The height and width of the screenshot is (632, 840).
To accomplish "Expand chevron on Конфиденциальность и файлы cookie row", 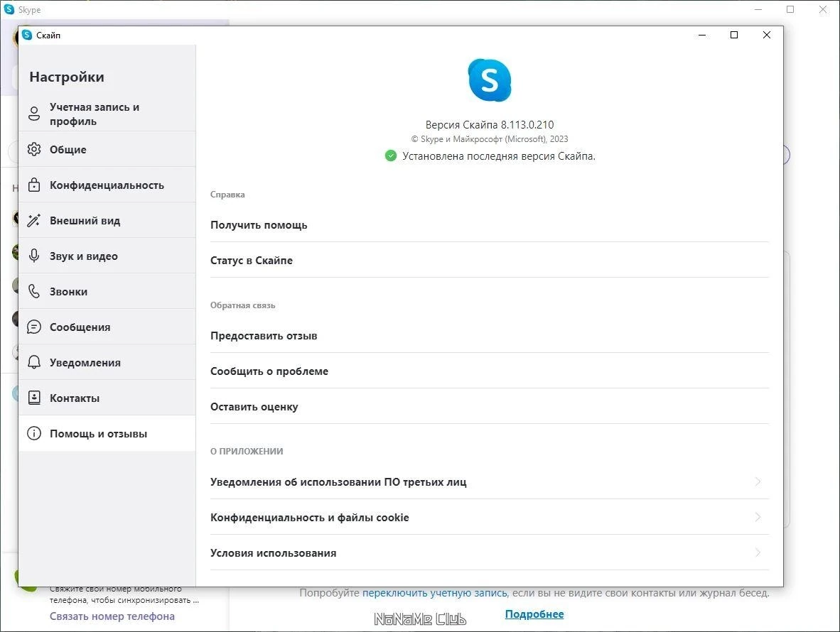I will [x=758, y=517].
